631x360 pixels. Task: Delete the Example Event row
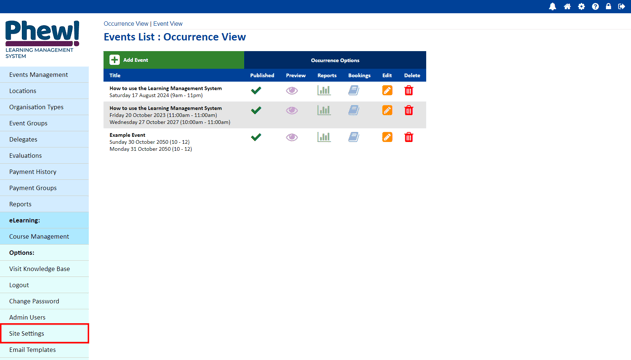[x=408, y=137]
